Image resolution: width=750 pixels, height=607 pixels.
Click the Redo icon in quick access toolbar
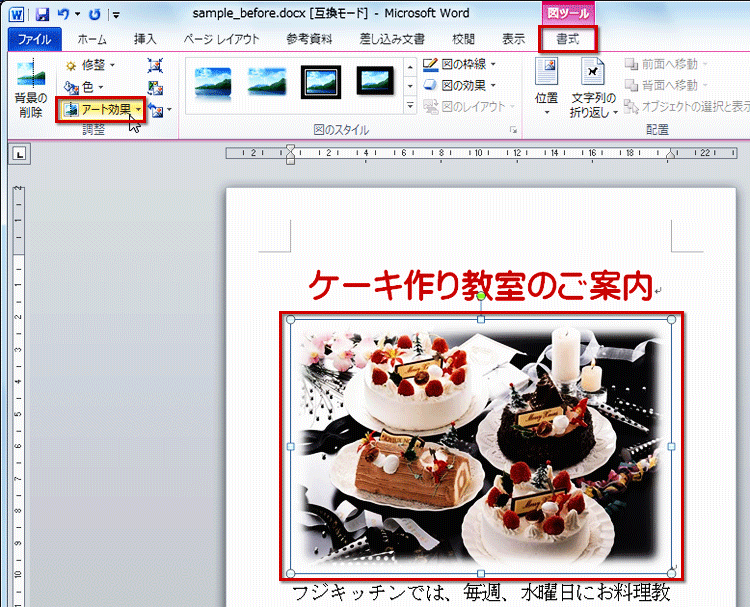tap(95, 14)
